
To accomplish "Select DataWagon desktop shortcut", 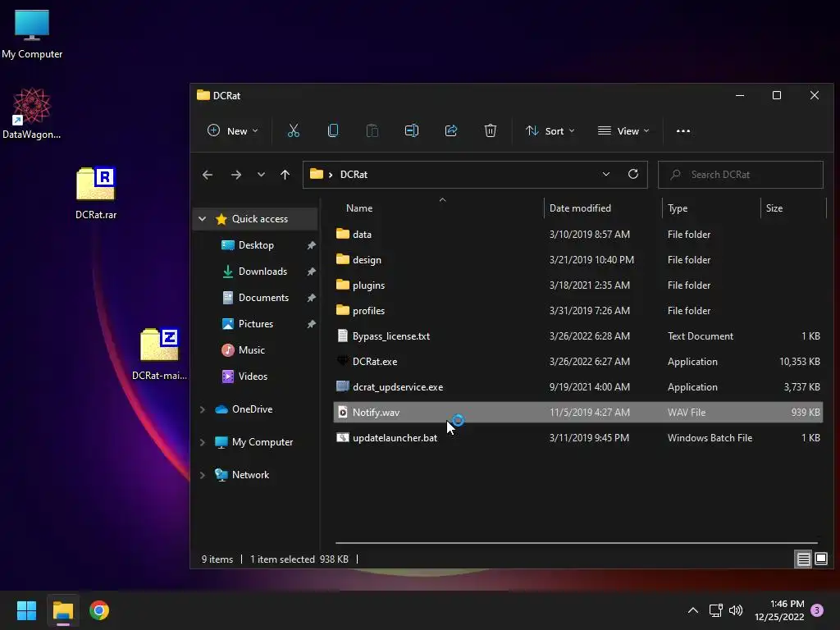I will pos(32,113).
